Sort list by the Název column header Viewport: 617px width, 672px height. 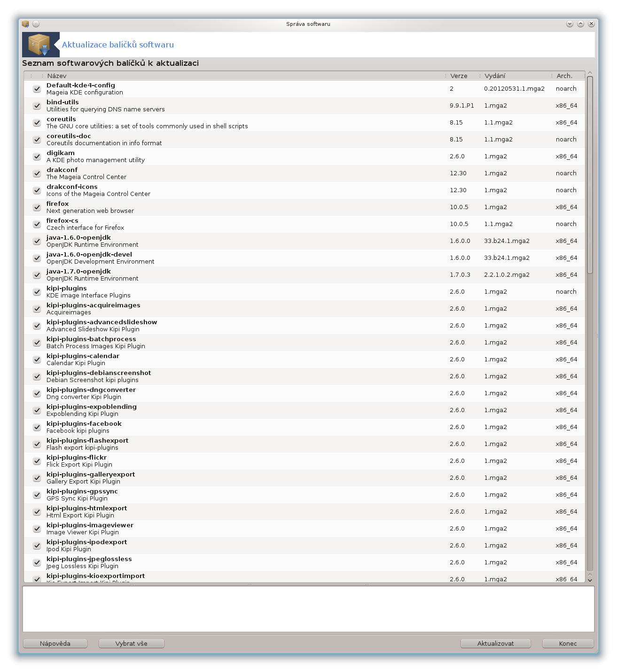pos(243,76)
